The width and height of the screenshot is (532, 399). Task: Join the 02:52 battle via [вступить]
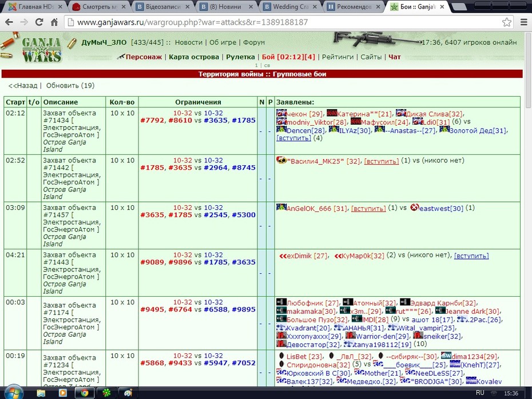click(382, 161)
